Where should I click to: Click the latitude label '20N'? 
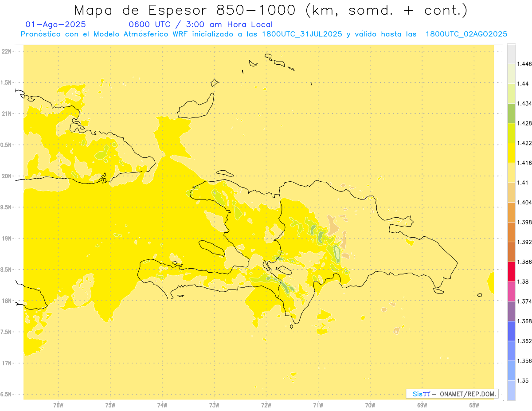7,176
